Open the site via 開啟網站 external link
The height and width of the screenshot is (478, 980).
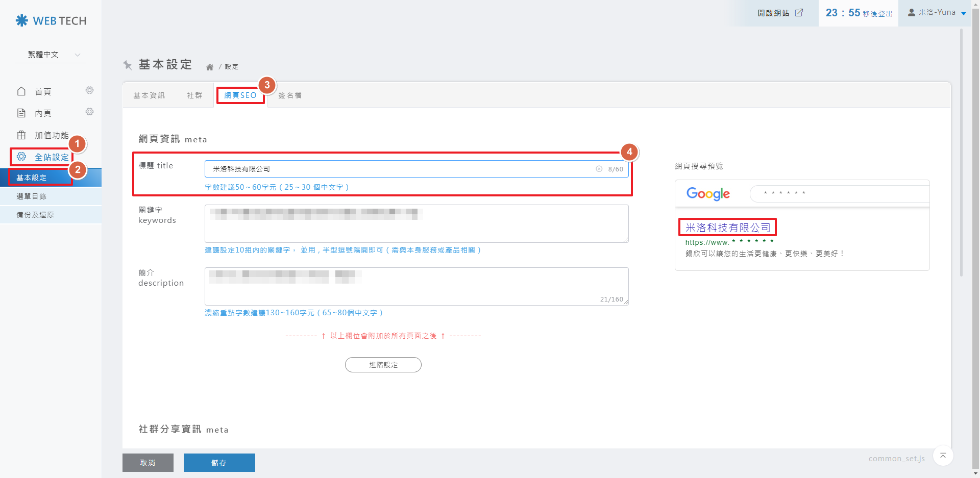click(x=780, y=13)
